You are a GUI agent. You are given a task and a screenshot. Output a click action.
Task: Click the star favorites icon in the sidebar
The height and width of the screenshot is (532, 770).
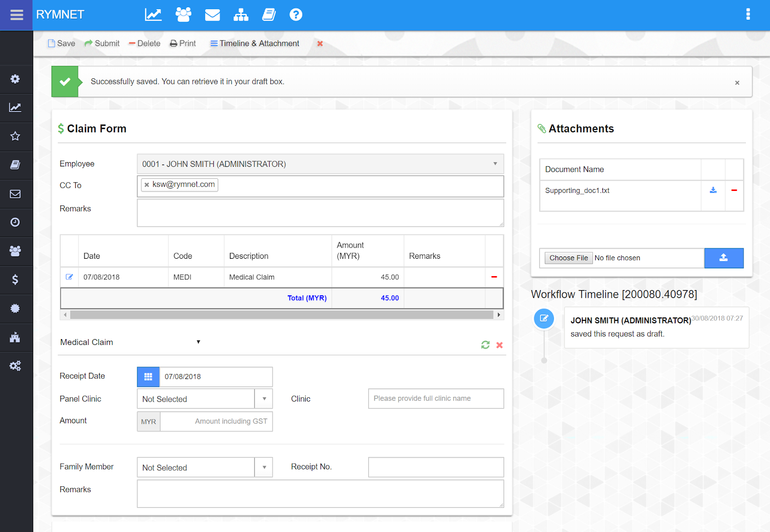[x=15, y=136]
